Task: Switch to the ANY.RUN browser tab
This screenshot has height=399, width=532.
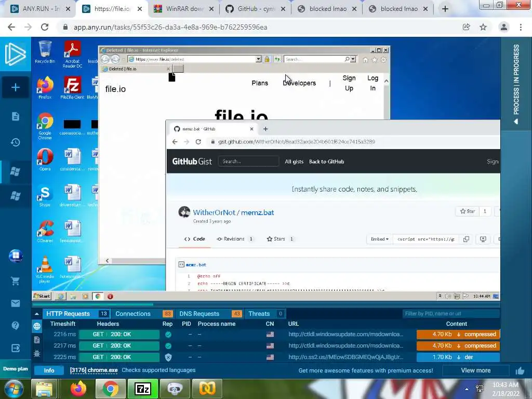Action: point(41,9)
